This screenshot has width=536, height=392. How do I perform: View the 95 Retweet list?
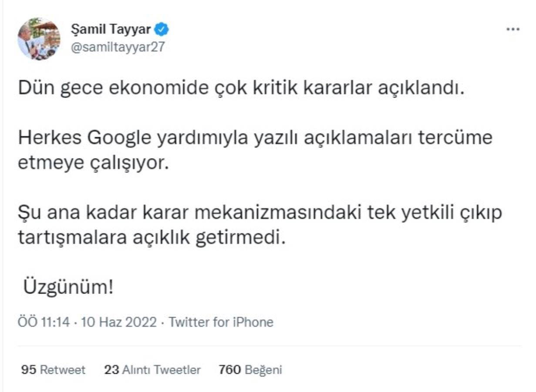point(53,370)
